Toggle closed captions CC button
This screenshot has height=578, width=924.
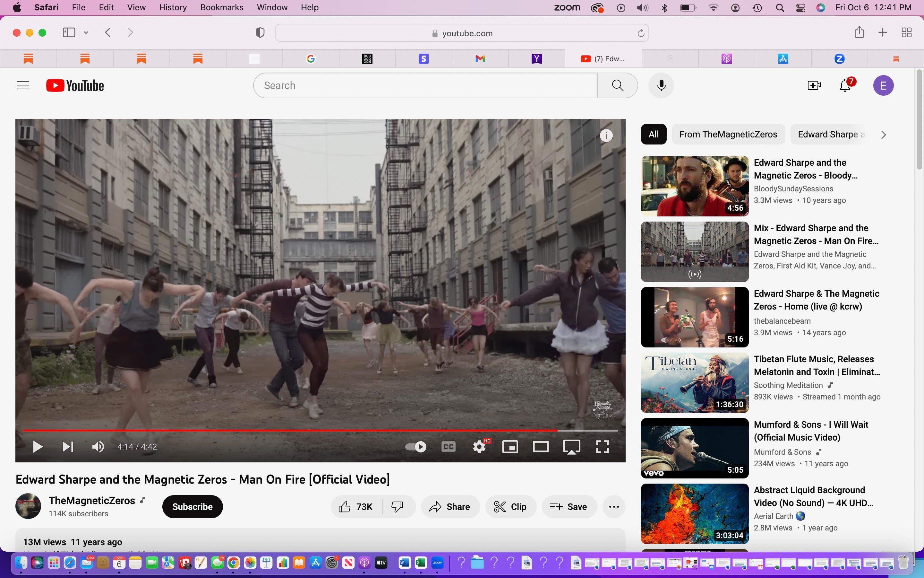448,446
